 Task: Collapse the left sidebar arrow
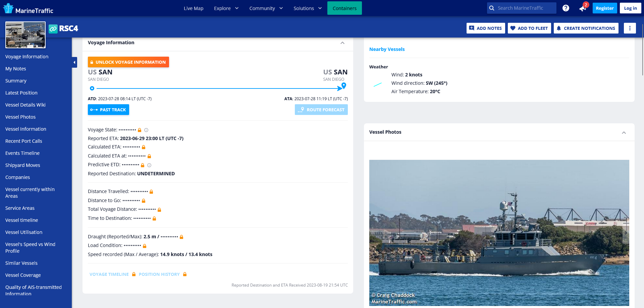[x=74, y=62]
